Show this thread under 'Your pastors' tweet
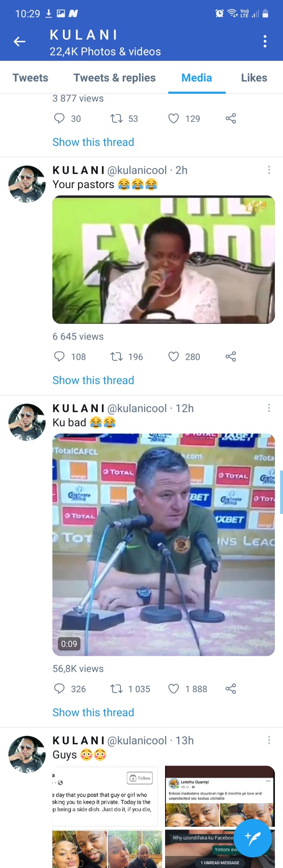The width and height of the screenshot is (283, 868). pos(93,380)
